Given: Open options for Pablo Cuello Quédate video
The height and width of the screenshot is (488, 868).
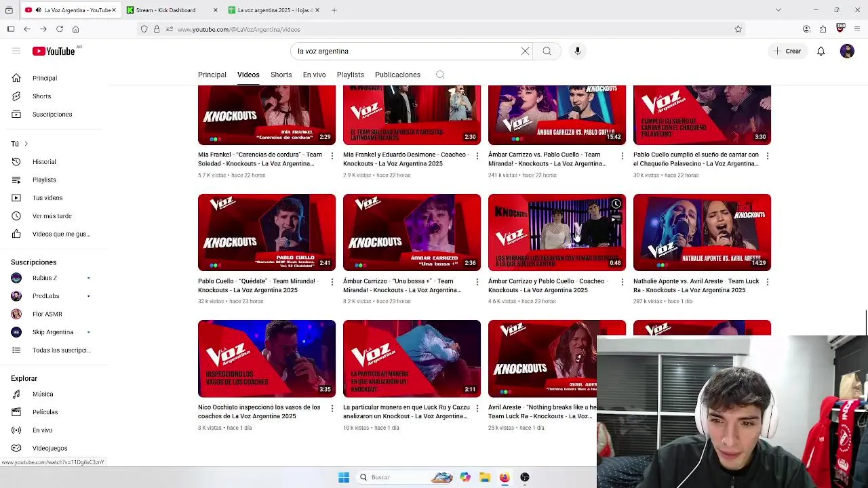Looking at the screenshot, I should (332, 282).
